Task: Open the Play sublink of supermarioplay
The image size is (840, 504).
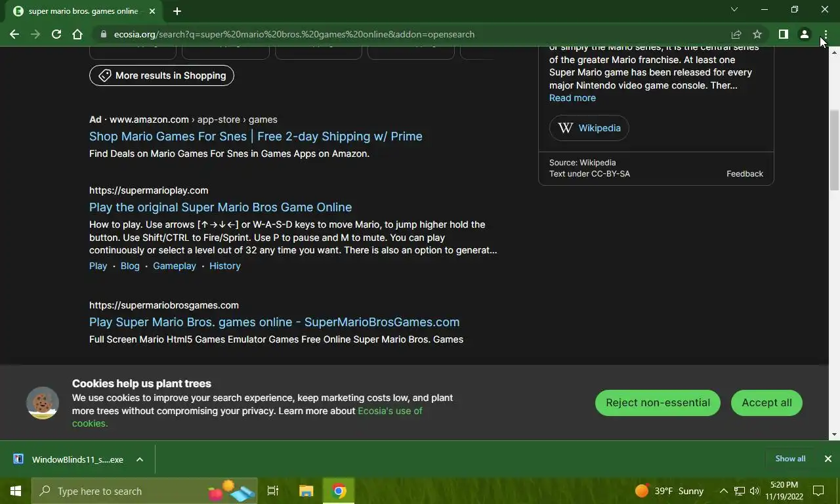Action: (98, 266)
